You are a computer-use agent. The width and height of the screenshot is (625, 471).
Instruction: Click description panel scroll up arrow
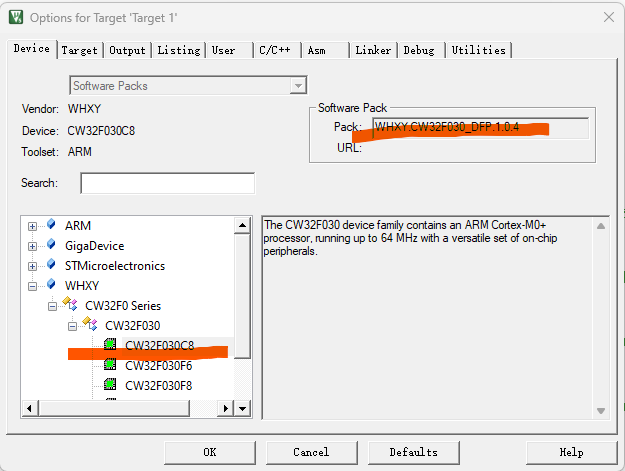pos(601,226)
